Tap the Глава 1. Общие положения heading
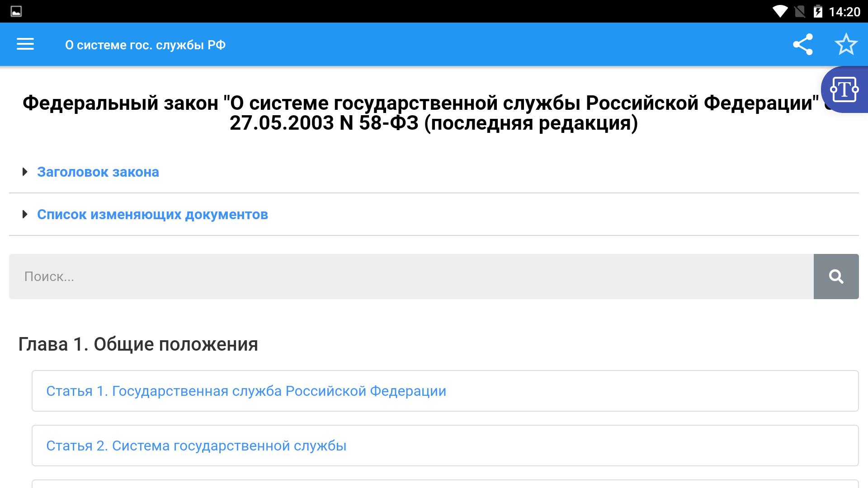 pyautogui.click(x=138, y=344)
